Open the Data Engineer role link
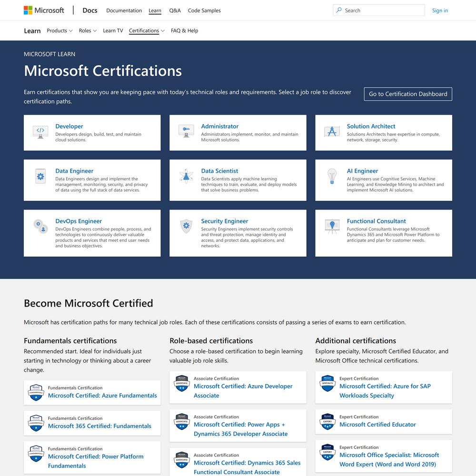The image size is (476, 476). tap(74, 170)
